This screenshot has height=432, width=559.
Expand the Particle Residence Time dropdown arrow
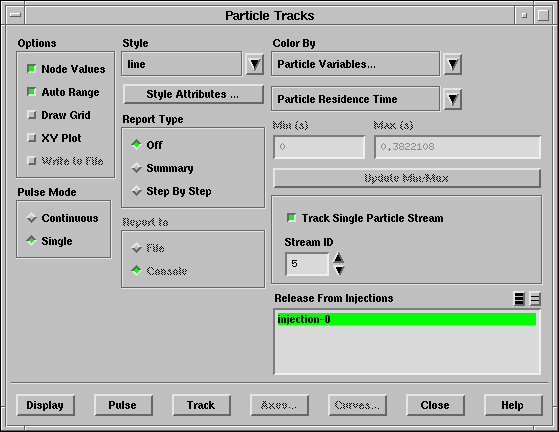pyautogui.click(x=452, y=99)
